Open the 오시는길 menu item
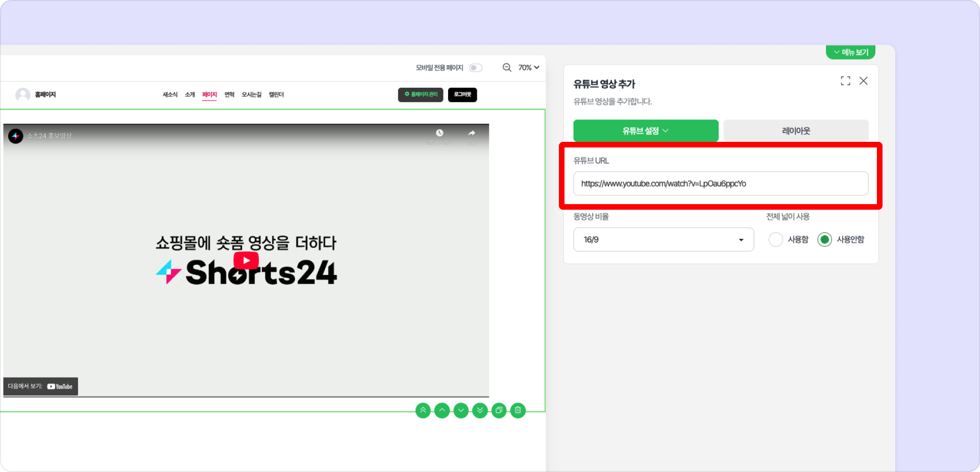The image size is (980, 472). click(252, 94)
